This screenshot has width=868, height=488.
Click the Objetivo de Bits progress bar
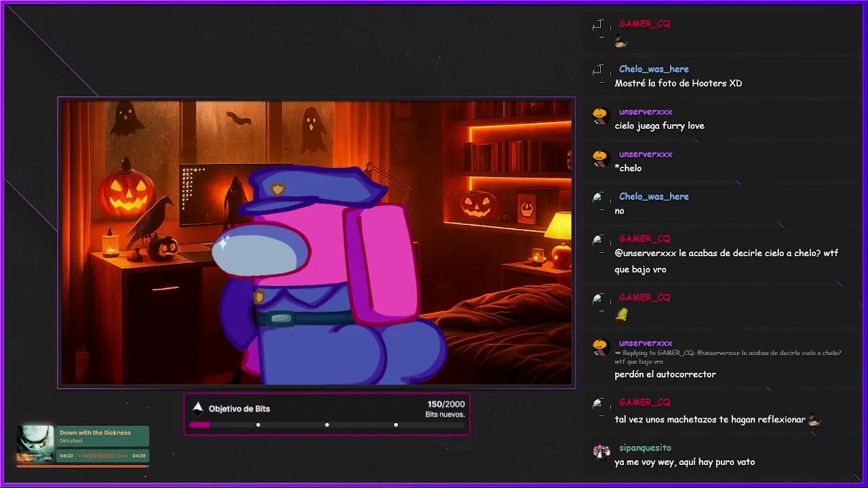[x=327, y=425]
